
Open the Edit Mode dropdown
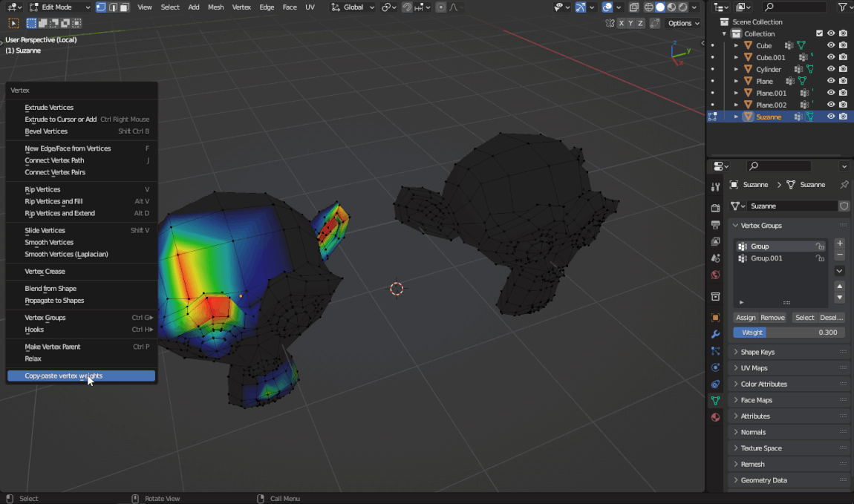(x=59, y=7)
